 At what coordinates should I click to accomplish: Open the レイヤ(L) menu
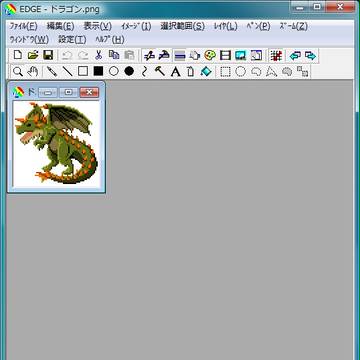(x=226, y=26)
